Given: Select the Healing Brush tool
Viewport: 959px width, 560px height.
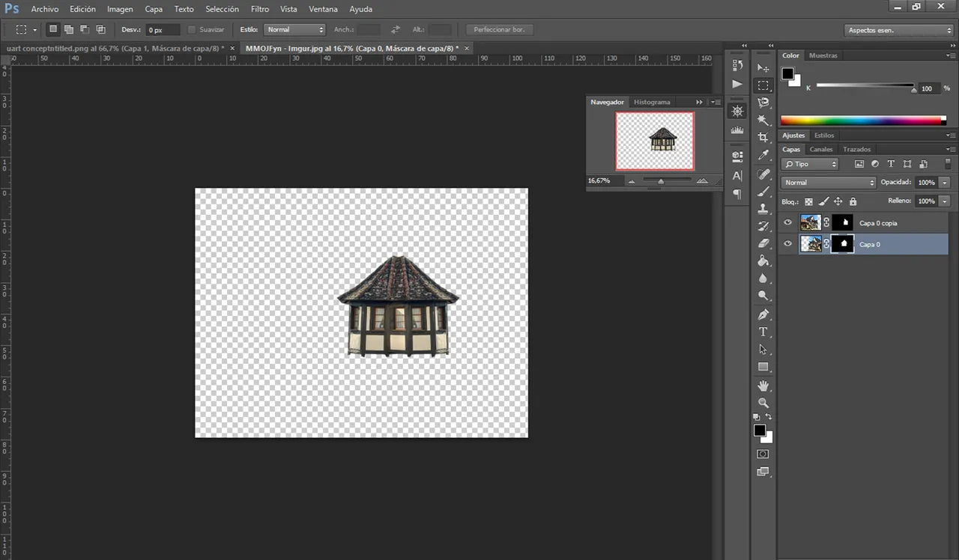Looking at the screenshot, I should click(x=763, y=174).
